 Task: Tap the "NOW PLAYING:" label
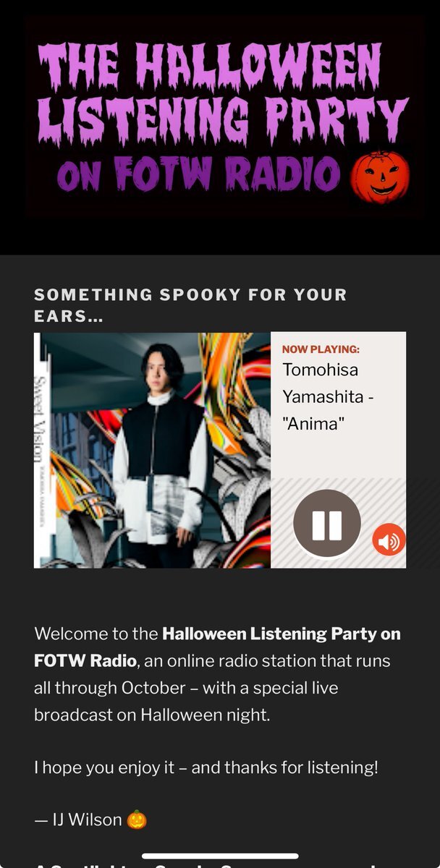pos(321,349)
